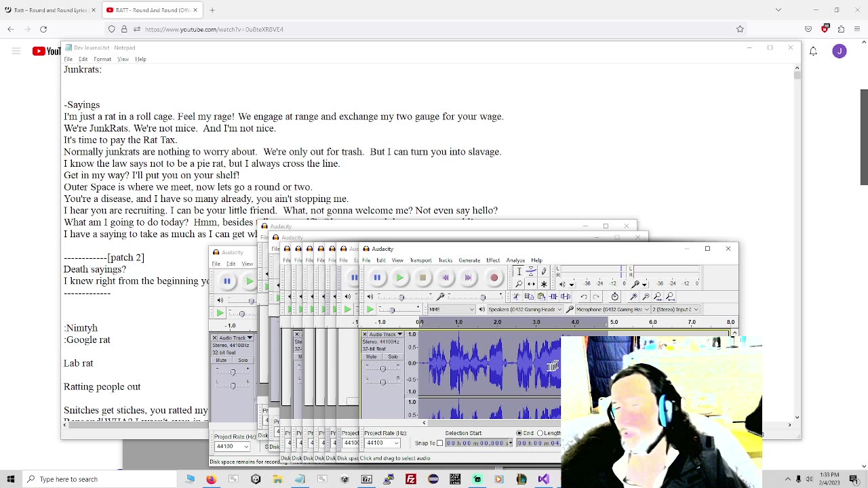Open input meter dropdown next to microphone

pyautogui.click(x=644, y=285)
